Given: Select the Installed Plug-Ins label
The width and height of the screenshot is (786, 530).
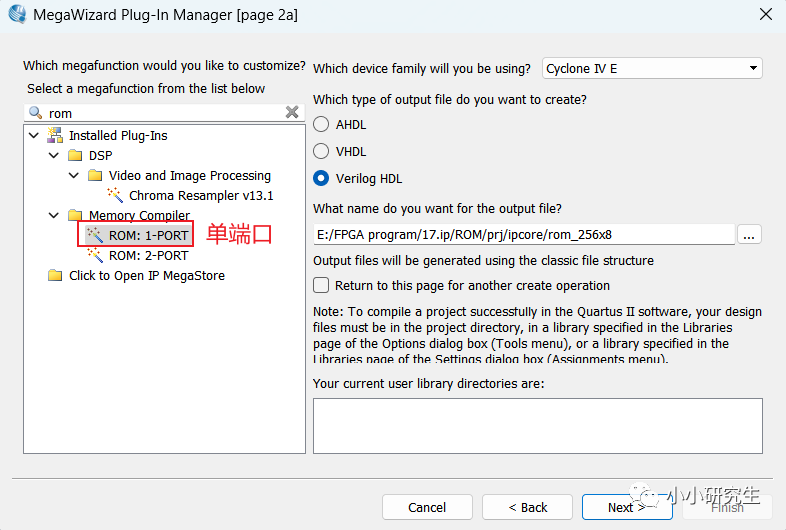Looking at the screenshot, I should coord(118,135).
